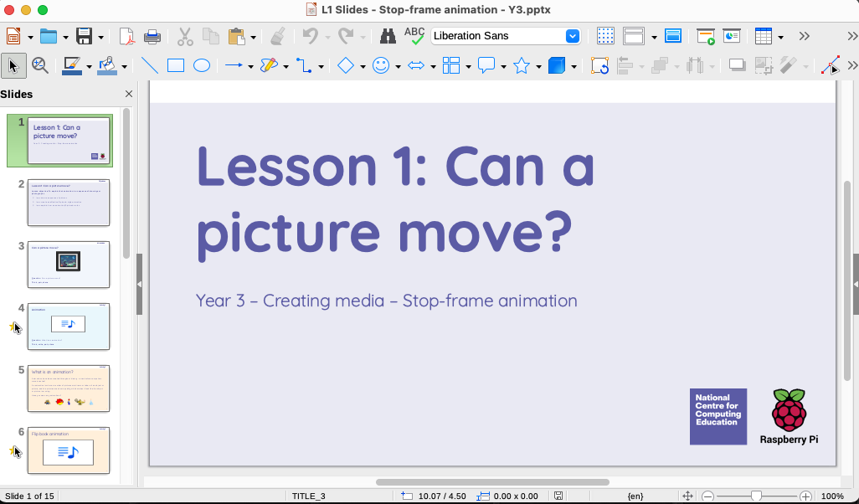Open Find & Replace binoculars icon
The width and height of the screenshot is (859, 504).
[x=388, y=36]
